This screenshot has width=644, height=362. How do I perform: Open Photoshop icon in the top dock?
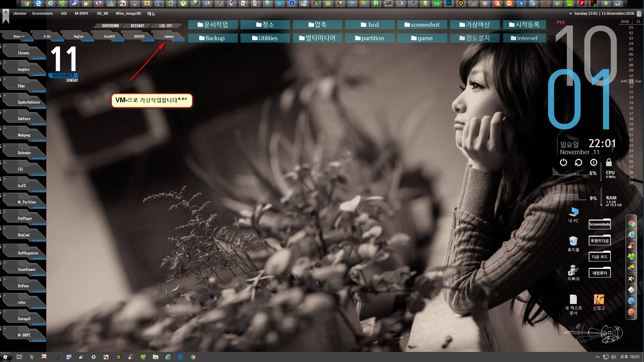tap(449, 3)
